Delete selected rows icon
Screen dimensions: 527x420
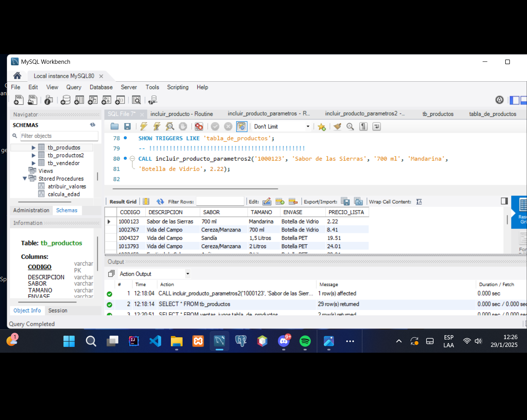pyautogui.click(x=293, y=201)
